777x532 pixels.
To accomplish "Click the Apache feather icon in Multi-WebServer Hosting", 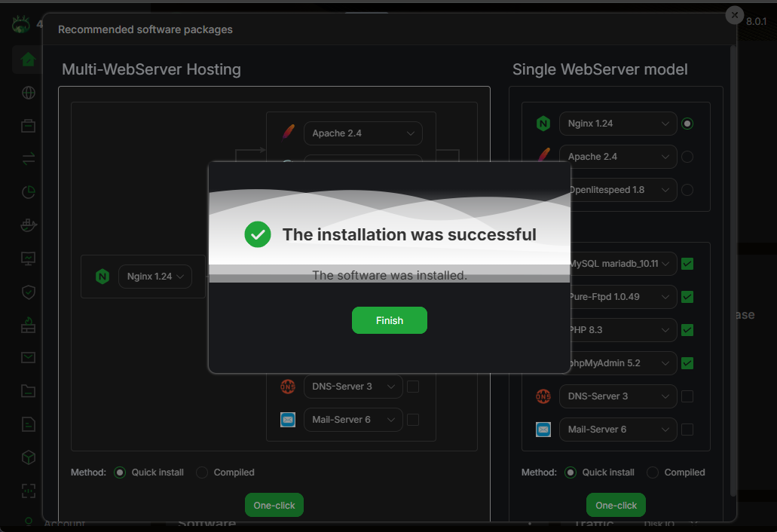I will 287,133.
